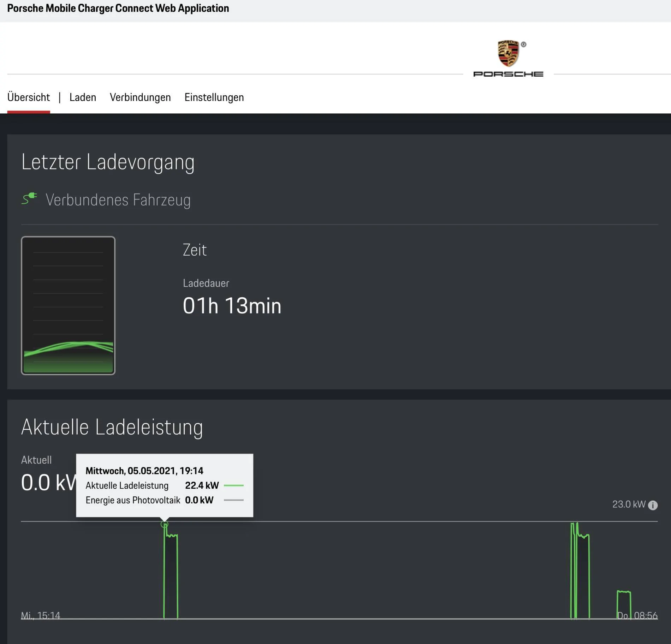This screenshot has height=644, width=671.
Task: Click the tall charging peak near Thursday morning
Action: point(580,570)
